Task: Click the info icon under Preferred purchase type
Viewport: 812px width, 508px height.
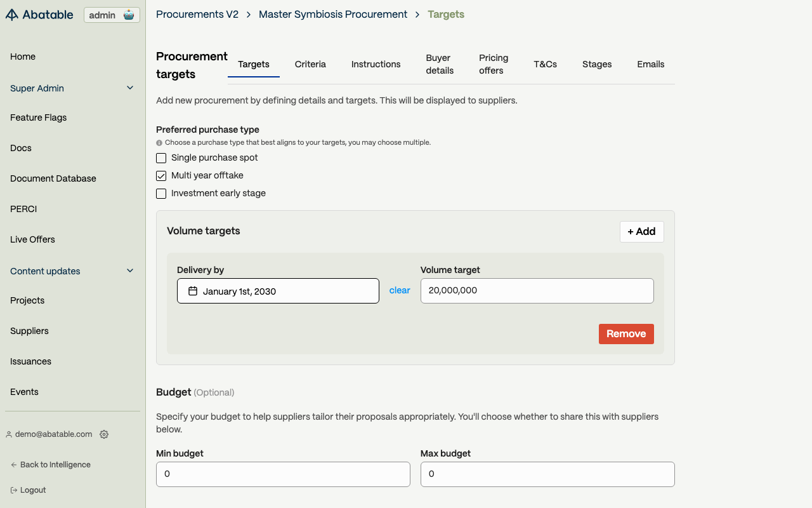Action: 159,143
